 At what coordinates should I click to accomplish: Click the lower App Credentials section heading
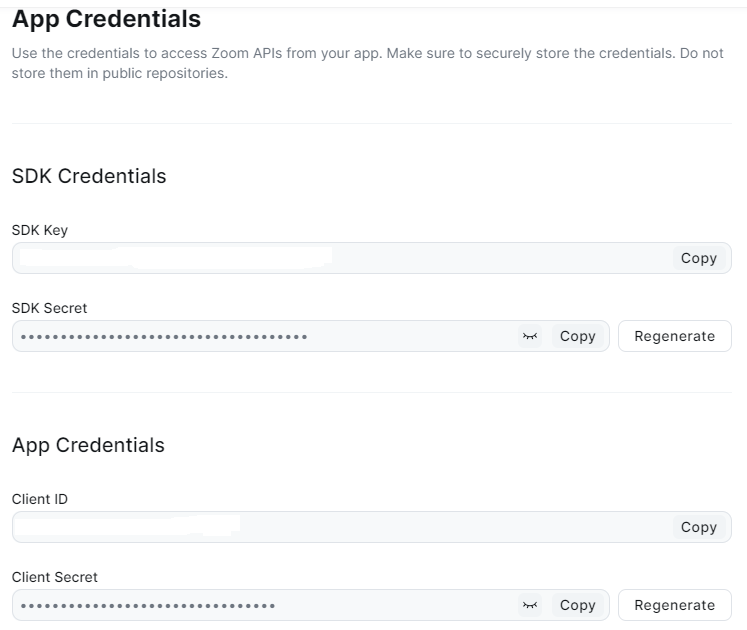[88, 445]
